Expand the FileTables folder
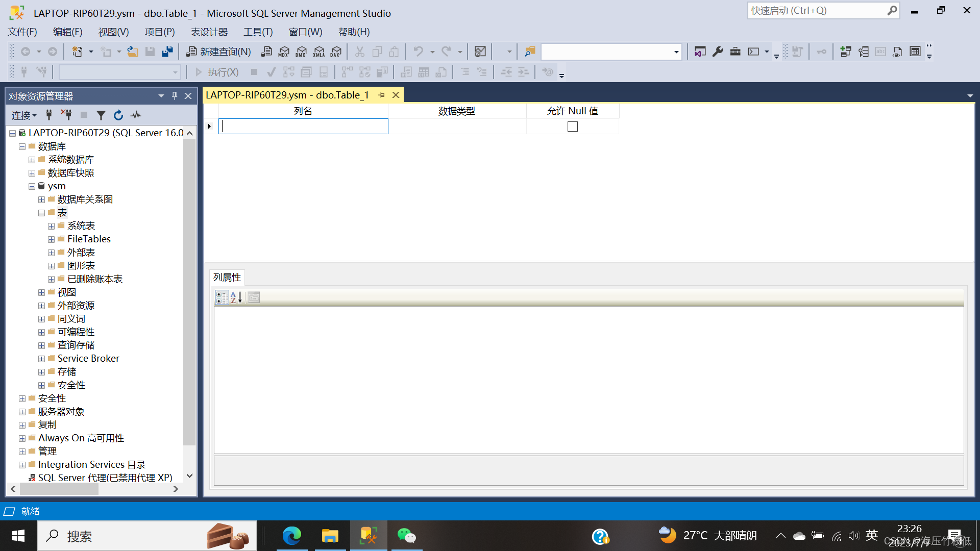980x551 pixels. point(51,239)
